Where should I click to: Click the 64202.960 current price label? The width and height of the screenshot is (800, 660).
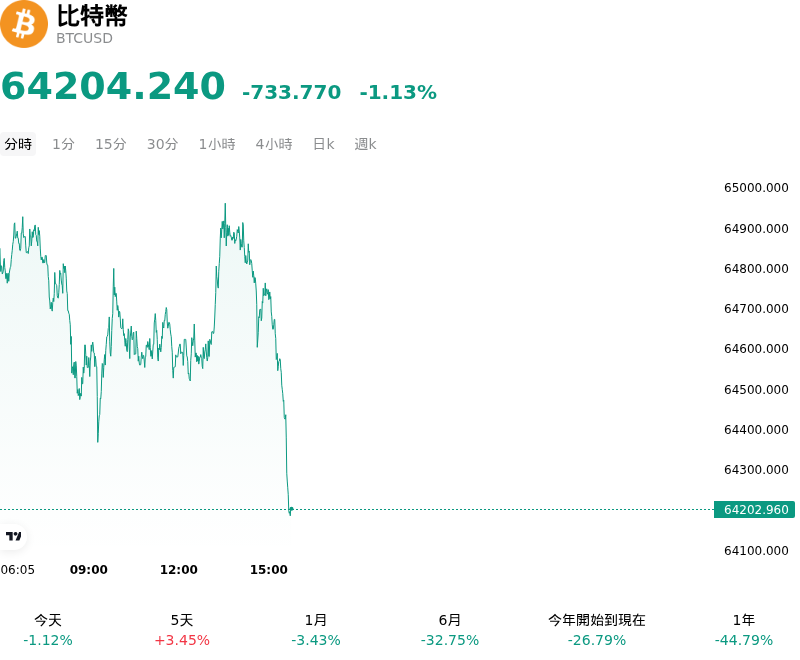(x=755, y=510)
